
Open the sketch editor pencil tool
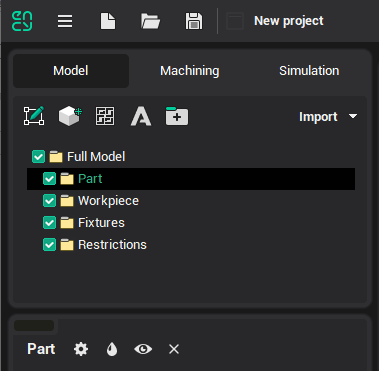point(34,116)
